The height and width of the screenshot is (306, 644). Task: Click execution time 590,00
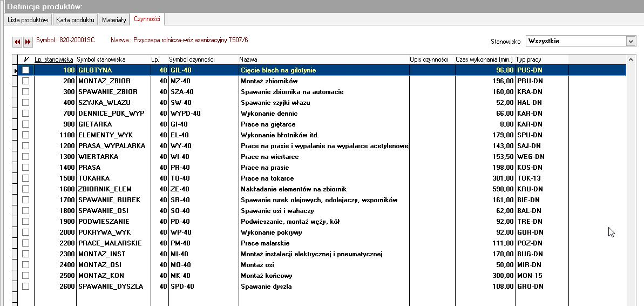[503, 189]
